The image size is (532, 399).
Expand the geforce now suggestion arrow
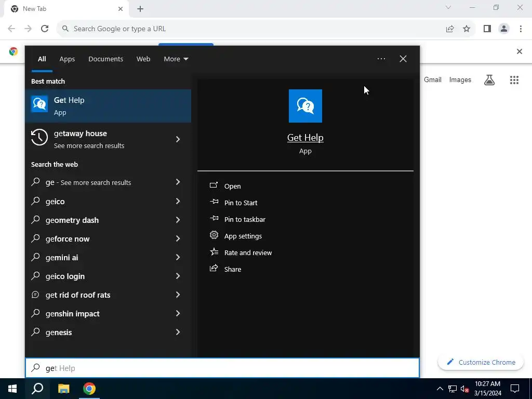pos(178,238)
